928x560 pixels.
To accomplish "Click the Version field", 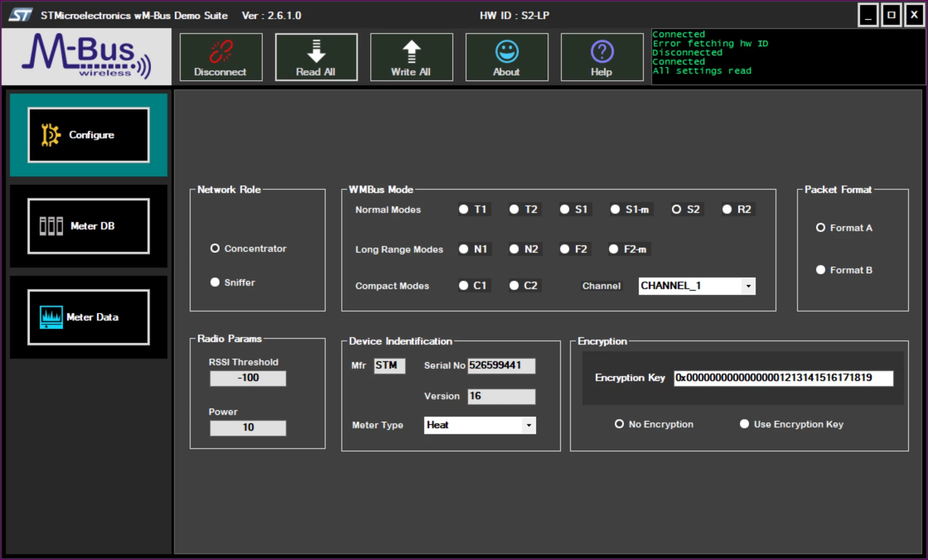I will [x=502, y=396].
